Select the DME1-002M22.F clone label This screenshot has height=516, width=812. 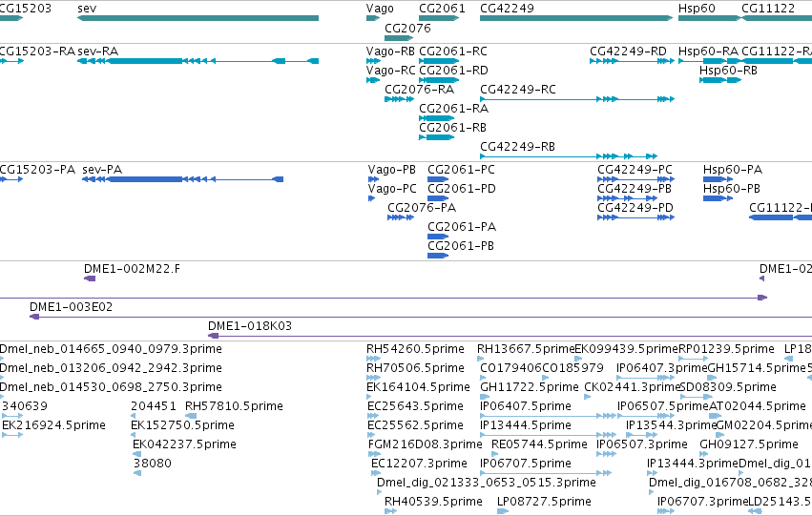click(132, 269)
